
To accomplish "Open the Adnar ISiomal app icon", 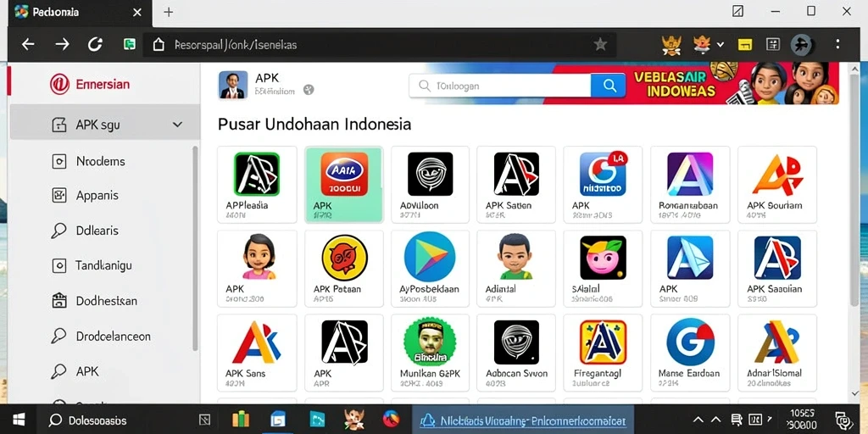I will point(777,342).
